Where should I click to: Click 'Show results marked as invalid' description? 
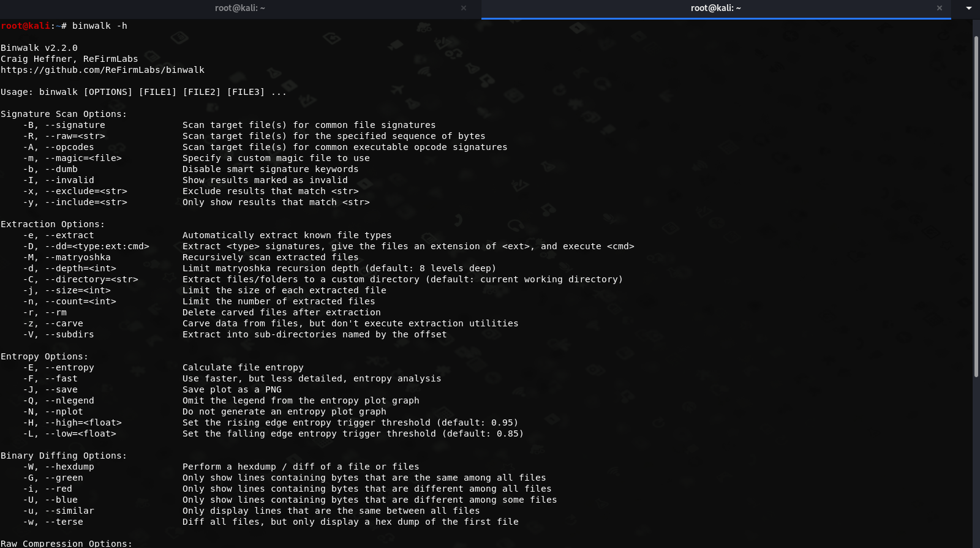tap(265, 180)
